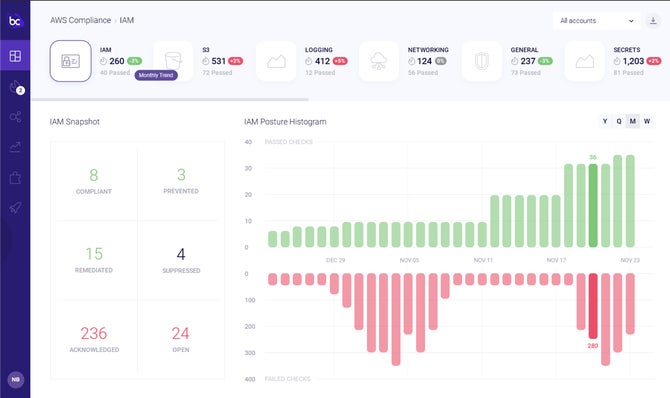Viewport: 670px width, 398px height.
Task: Switch histogram to W weekly view
Action: point(647,121)
